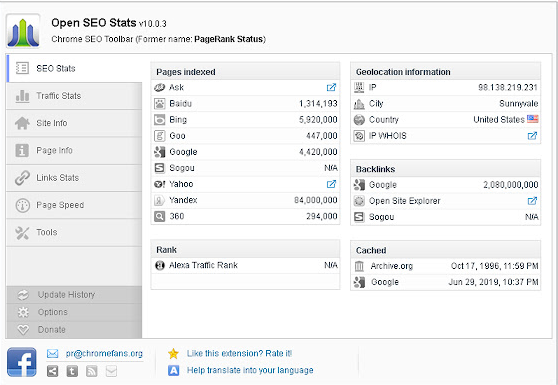Switch to the Traffic Stats tab
This screenshot has height=385, width=558.
pos(74,96)
